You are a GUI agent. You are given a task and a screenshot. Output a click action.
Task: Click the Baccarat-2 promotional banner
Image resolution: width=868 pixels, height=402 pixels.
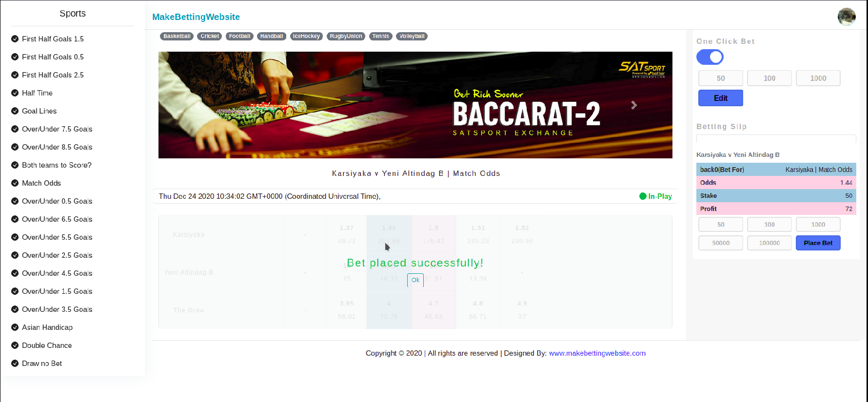(x=415, y=105)
